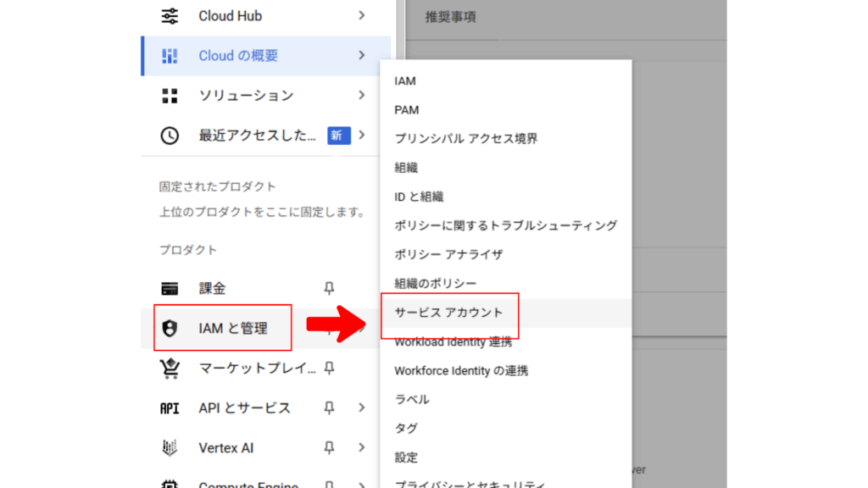The width and height of the screenshot is (868, 488).
Task: Click the Vertex AI icon
Action: [x=170, y=447]
